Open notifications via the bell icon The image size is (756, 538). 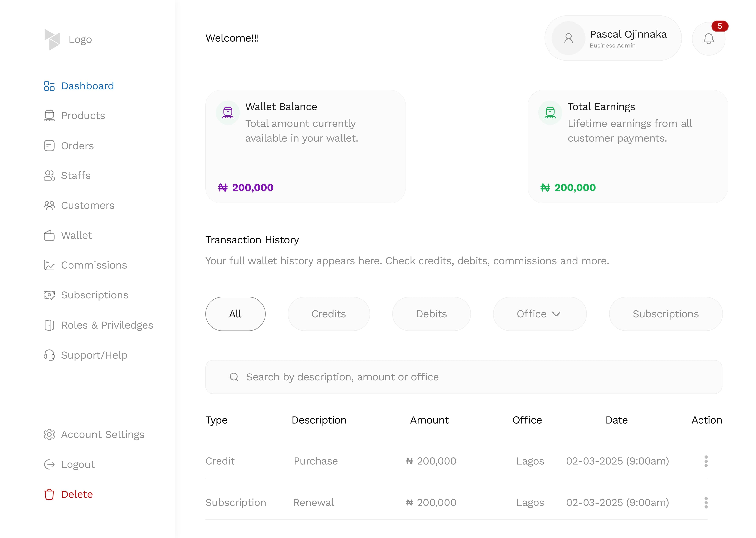[708, 39]
